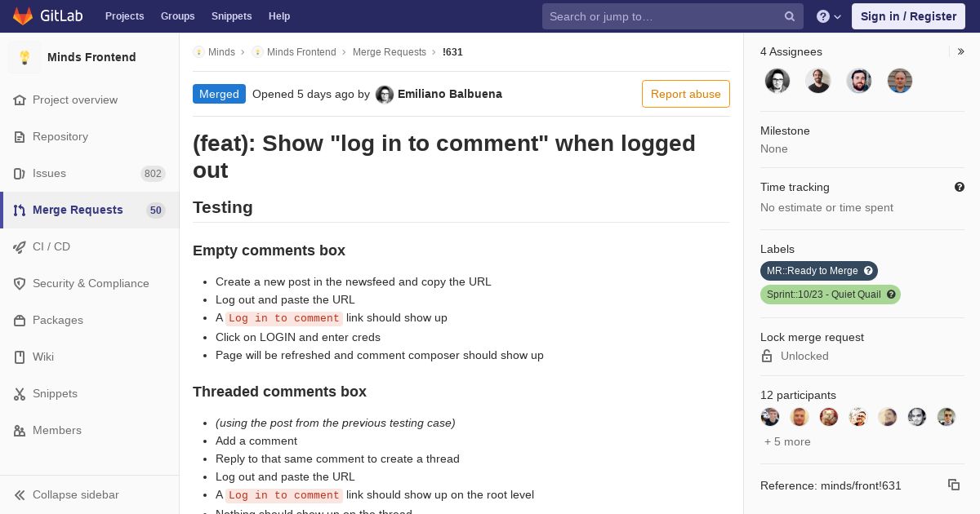Click the GitLab fox logo
The width and height of the screenshot is (980, 514).
tap(23, 16)
